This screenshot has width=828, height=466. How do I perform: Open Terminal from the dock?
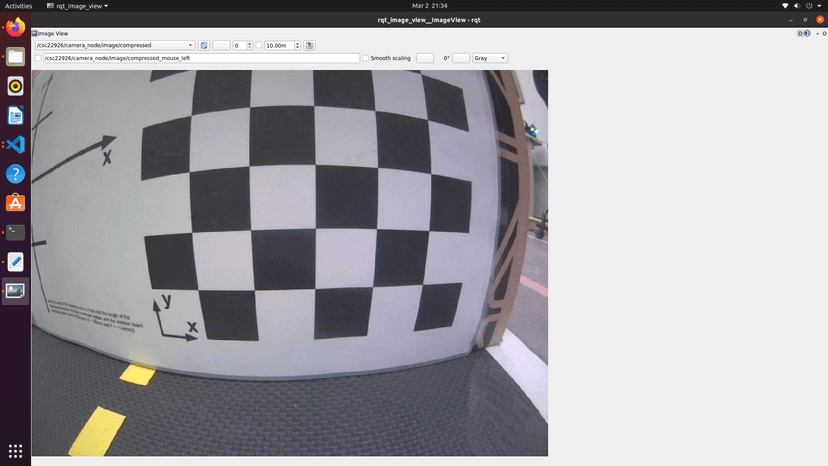point(15,232)
